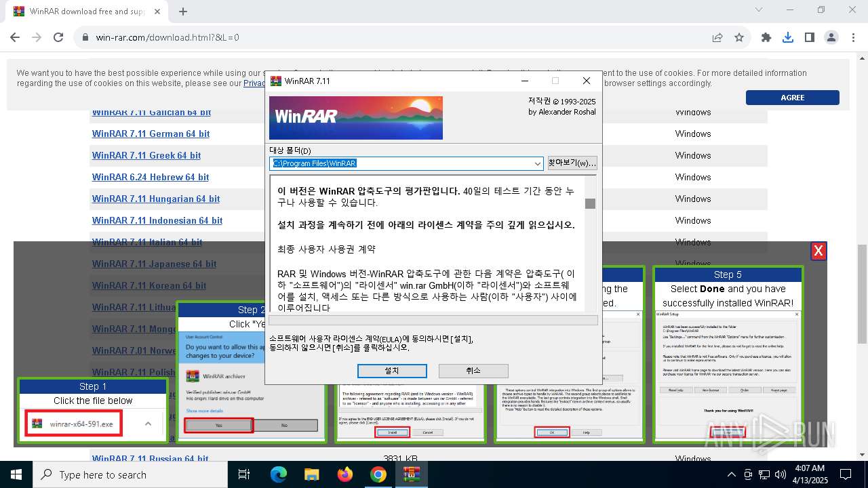868x488 pixels.
Task: Launch Firefox from taskbar
Action: (345, 474)
